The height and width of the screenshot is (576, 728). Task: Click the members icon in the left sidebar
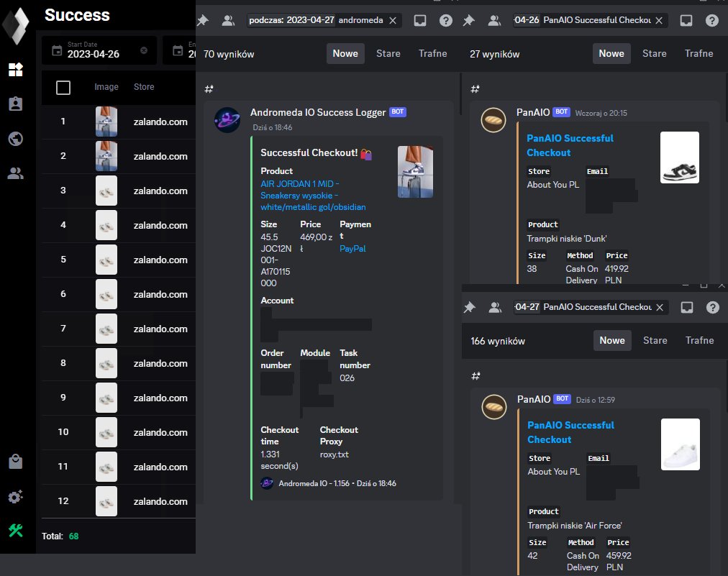click(x=17, y=173)
